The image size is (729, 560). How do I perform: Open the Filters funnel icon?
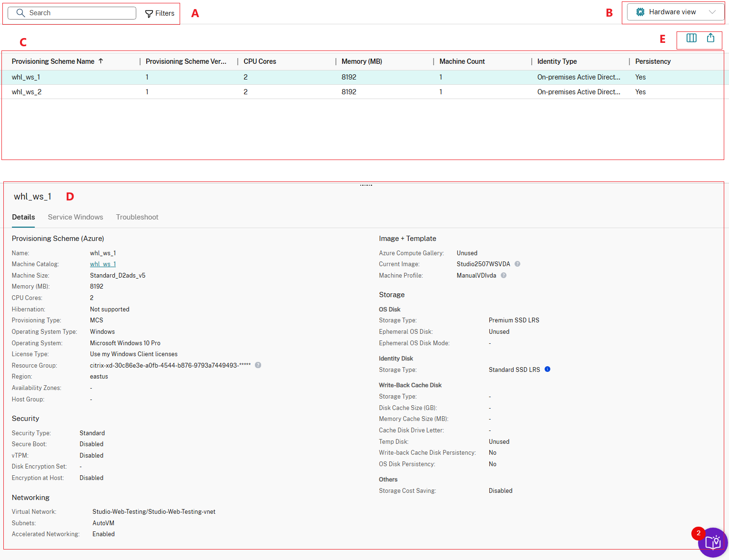[149, 13]
